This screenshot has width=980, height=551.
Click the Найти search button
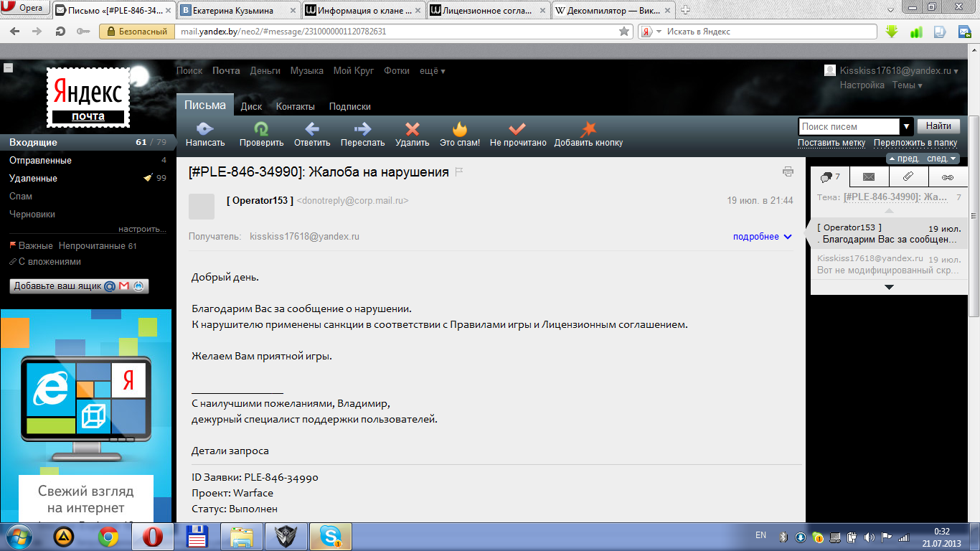(x=938, y=126)
